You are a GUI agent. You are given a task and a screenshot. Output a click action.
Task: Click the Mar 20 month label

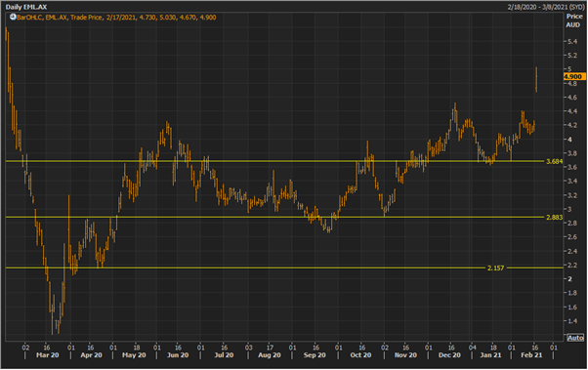click(x=48, y=355)
